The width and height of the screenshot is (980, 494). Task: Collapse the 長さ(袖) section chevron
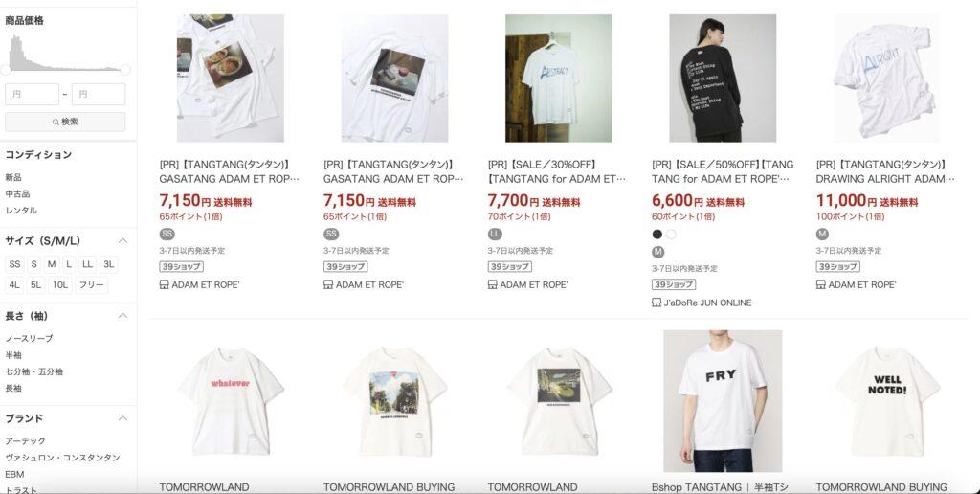tap(123, 316)
